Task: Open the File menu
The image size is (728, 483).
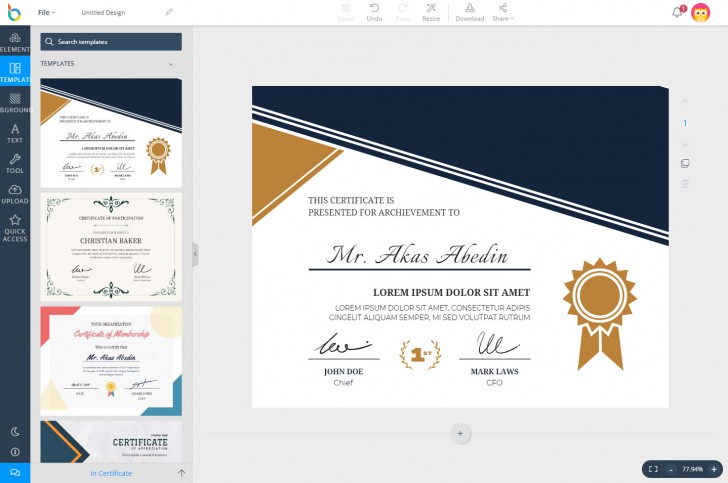Action: pos(46,13)
